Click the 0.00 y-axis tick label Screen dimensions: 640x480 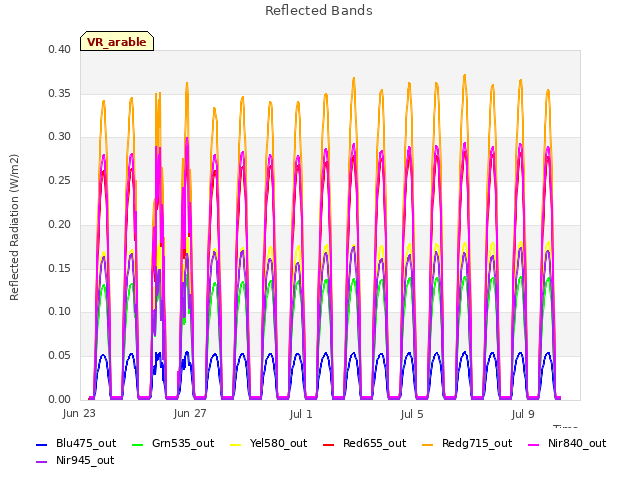tap(60, 399)
